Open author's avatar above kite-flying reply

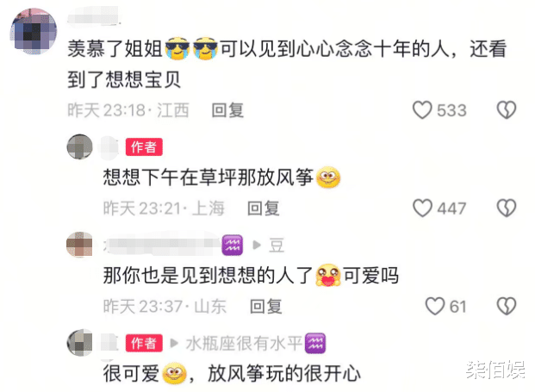coord(79,146)
